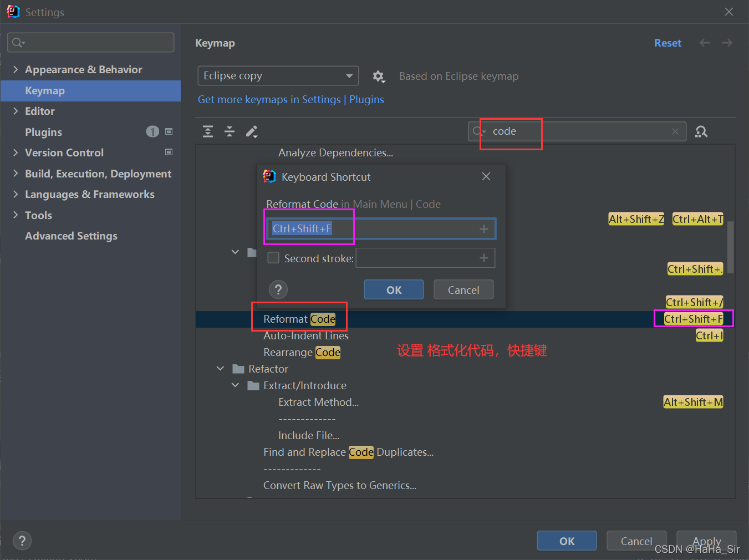Close the Keyboard Shortcut dialog

[x=486, y=176]
